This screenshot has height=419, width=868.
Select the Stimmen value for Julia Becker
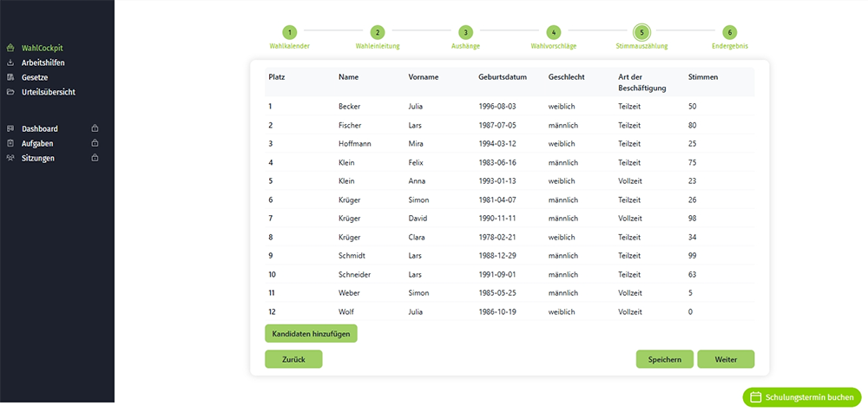[x=693, y=107]
